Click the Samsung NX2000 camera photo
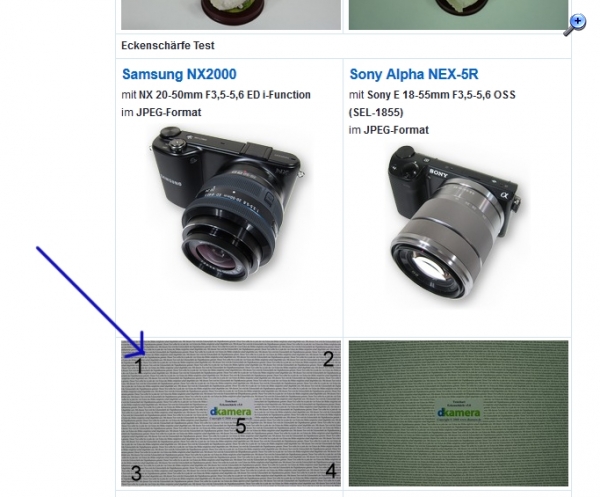The height and width of the screenshot is (497, 600). tap(228, 209)
